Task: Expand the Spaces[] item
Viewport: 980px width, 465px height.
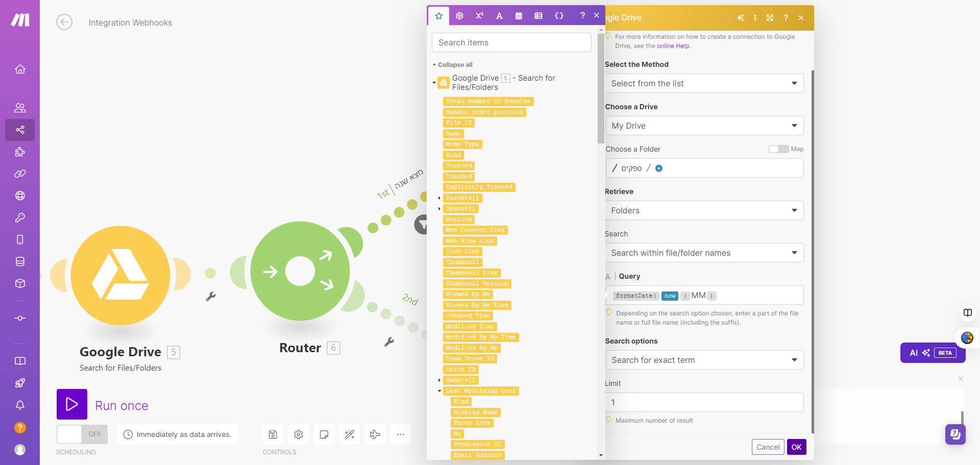Action: click(439, 209)
